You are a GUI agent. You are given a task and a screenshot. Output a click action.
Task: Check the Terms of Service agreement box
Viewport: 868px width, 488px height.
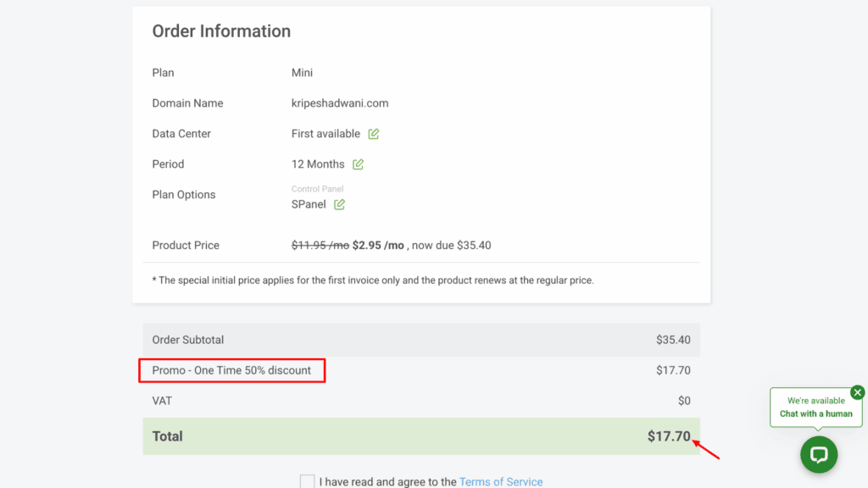(x=307, y=480)
